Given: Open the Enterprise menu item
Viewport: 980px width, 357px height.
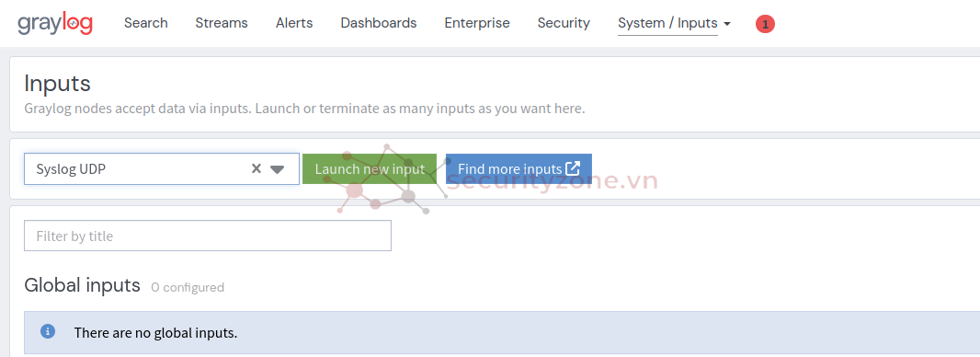Looking at the screenshot, I should click(x=477, y=23).
